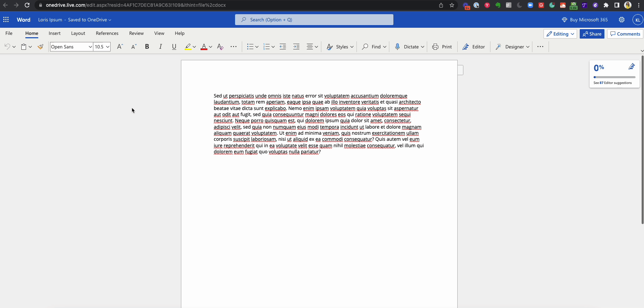
Task: Open the font size 10.5 dropdown
Action: 108,47
